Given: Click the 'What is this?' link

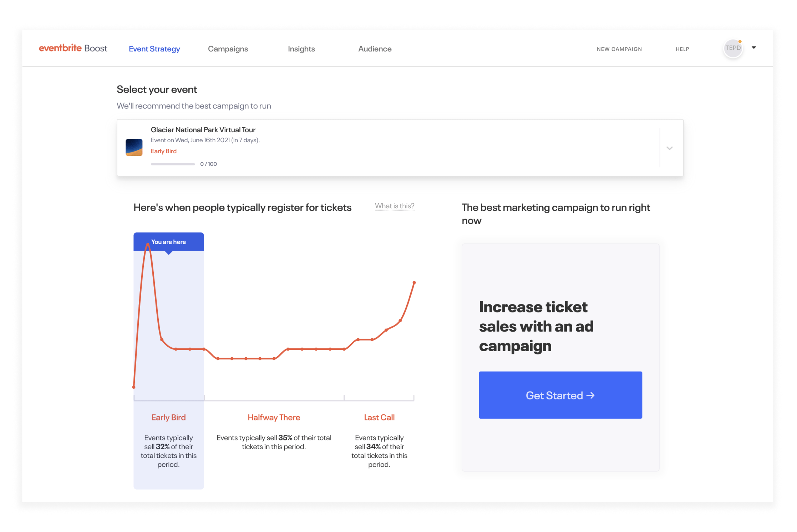Looking at the screenshot, I should click(x=394, y=206).
